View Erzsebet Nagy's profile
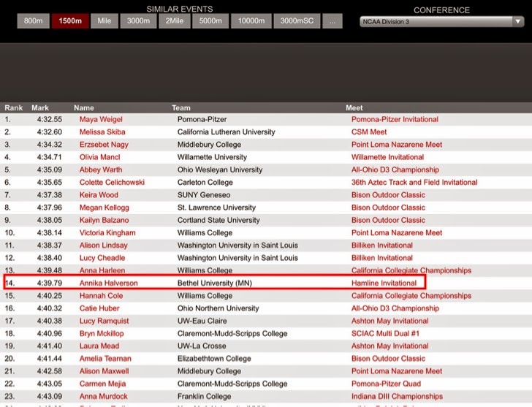 [104, 145]
